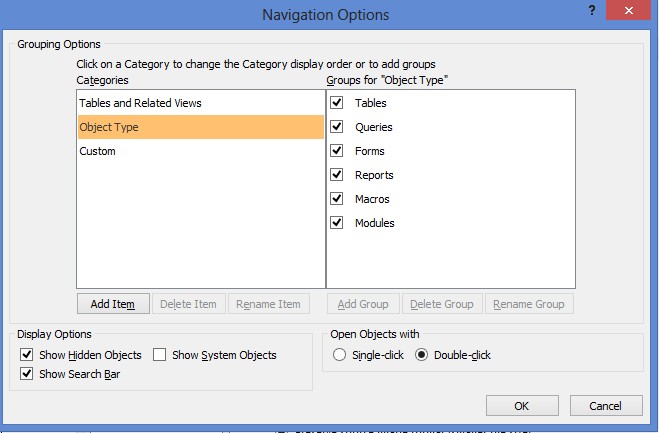Toggle the Reports group checkbox
This screenshot has width=659, height=433.
click(x=337, y=175)
